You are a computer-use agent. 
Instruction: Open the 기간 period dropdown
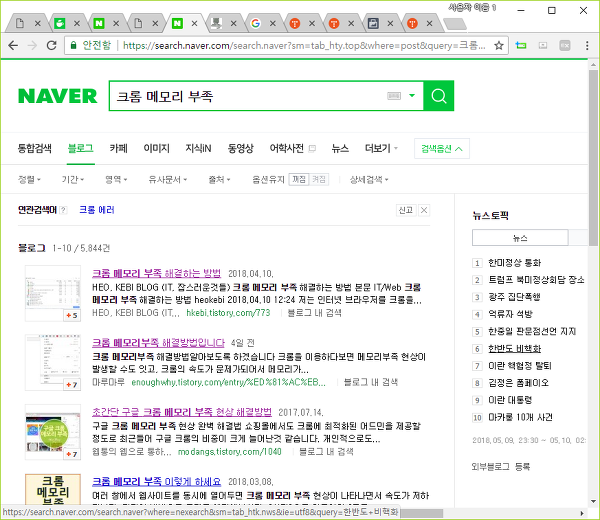tap(73, 179)
